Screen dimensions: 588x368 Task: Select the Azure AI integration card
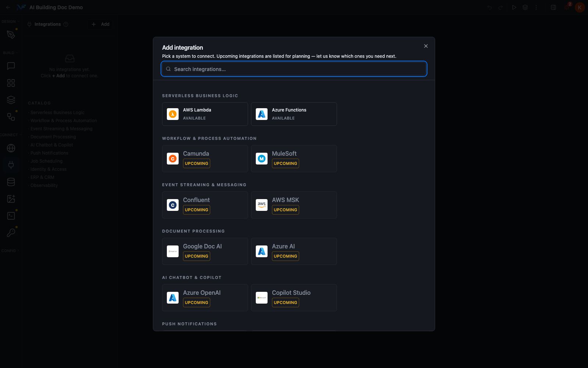[x=294, y=251]
